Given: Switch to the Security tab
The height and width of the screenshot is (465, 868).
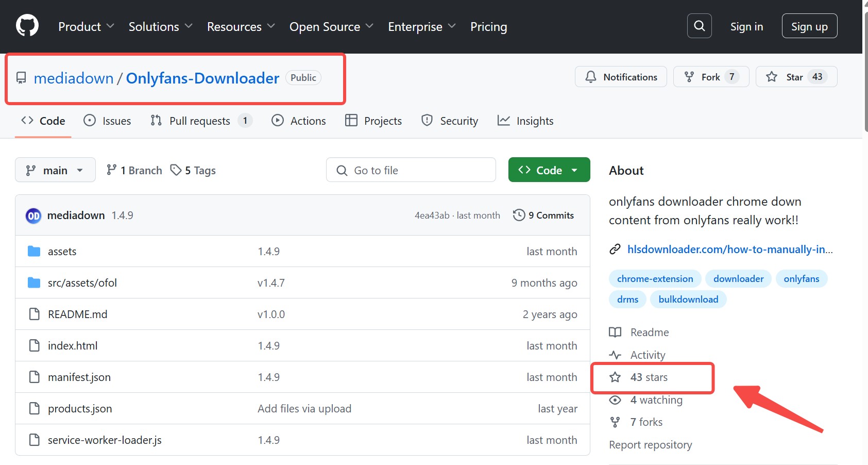Looking at the screenshot, I should coord(450,121).
